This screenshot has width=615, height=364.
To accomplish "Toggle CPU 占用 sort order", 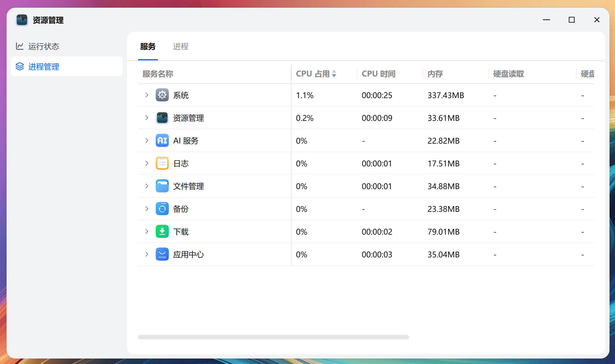I will click(334, 73).
